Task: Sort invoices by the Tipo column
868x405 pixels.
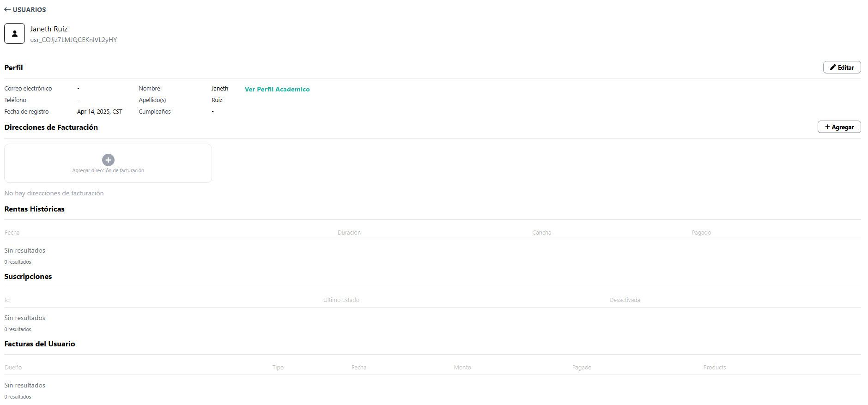Action: tap(278, 368)
